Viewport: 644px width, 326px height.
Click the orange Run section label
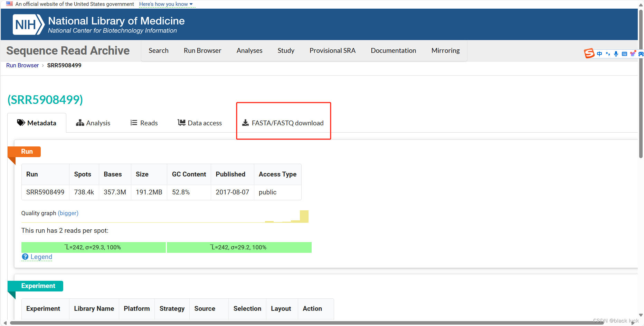[x=24, y=152]
